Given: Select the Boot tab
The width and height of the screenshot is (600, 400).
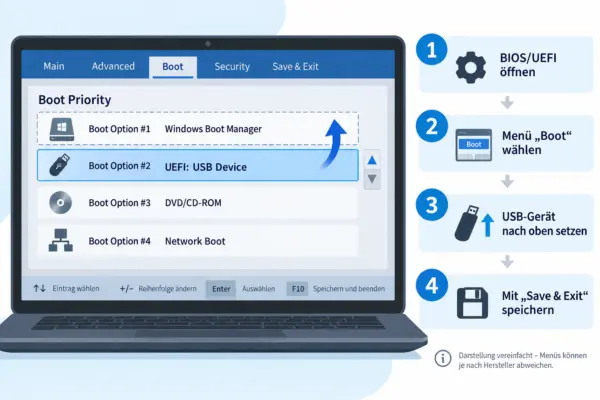Looking at the screenshot, I should click(173, 67).
